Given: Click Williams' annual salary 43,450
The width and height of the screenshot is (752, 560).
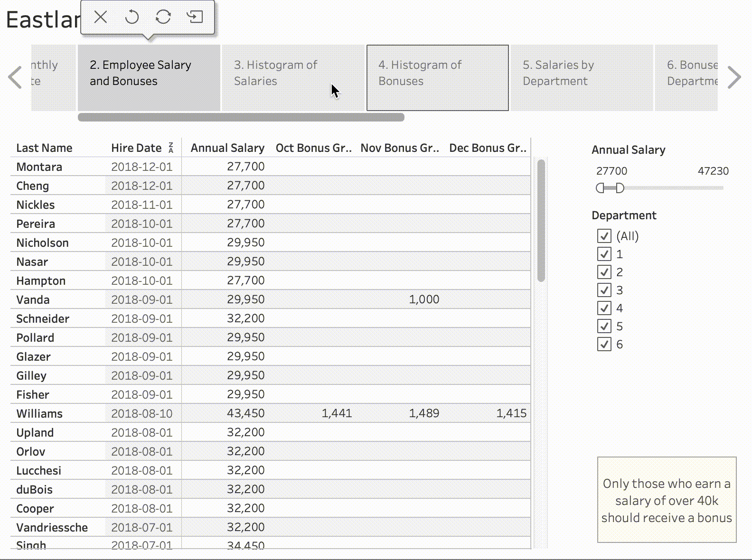Looking at the screenshot, I should click(x=245, y=413).
